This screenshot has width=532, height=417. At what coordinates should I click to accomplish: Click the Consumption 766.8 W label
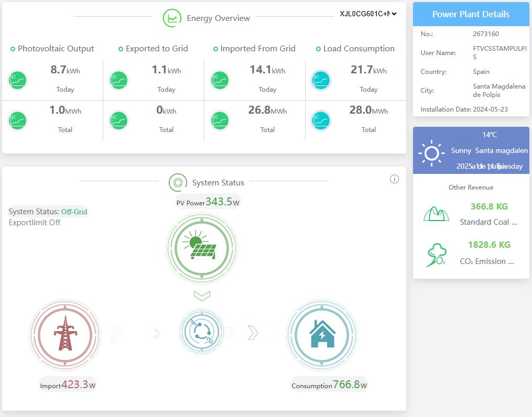point(329,385)
